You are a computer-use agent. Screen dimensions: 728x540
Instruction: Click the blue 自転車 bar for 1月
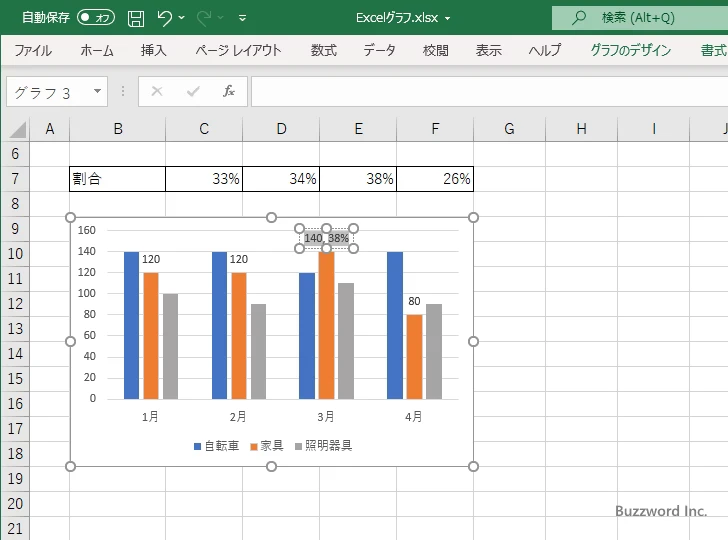point(131,325)
